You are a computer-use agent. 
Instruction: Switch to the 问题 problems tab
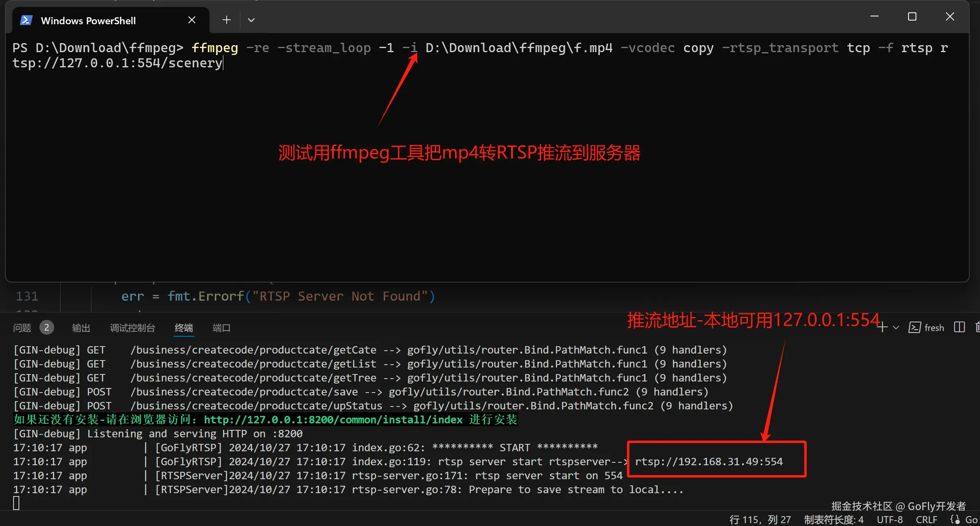[x=22, y=328]
